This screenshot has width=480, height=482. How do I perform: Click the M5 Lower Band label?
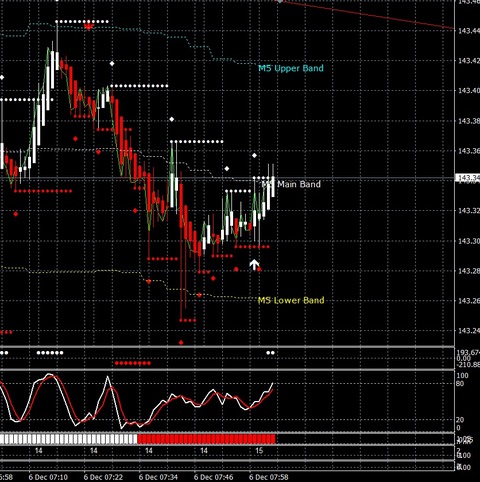pos(291,300)
